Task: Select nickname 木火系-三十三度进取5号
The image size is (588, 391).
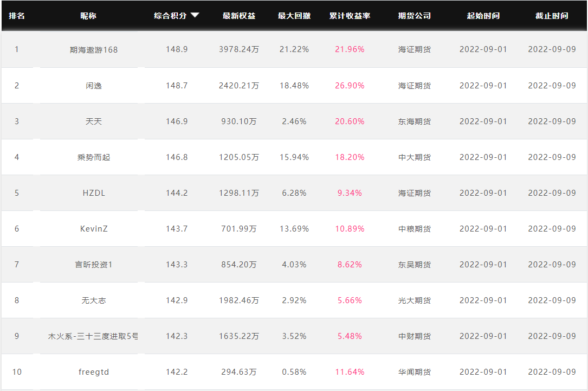Action: pos(93,336)
